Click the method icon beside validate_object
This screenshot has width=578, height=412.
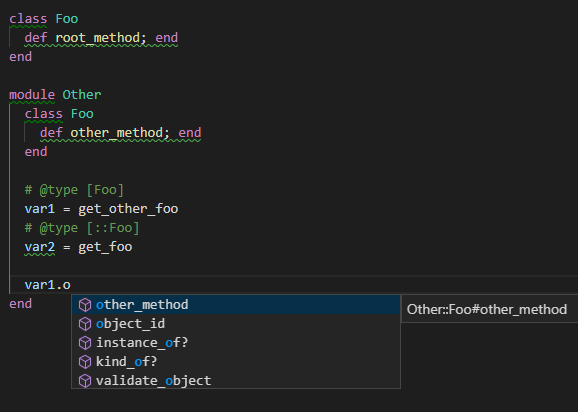[85, 381]
